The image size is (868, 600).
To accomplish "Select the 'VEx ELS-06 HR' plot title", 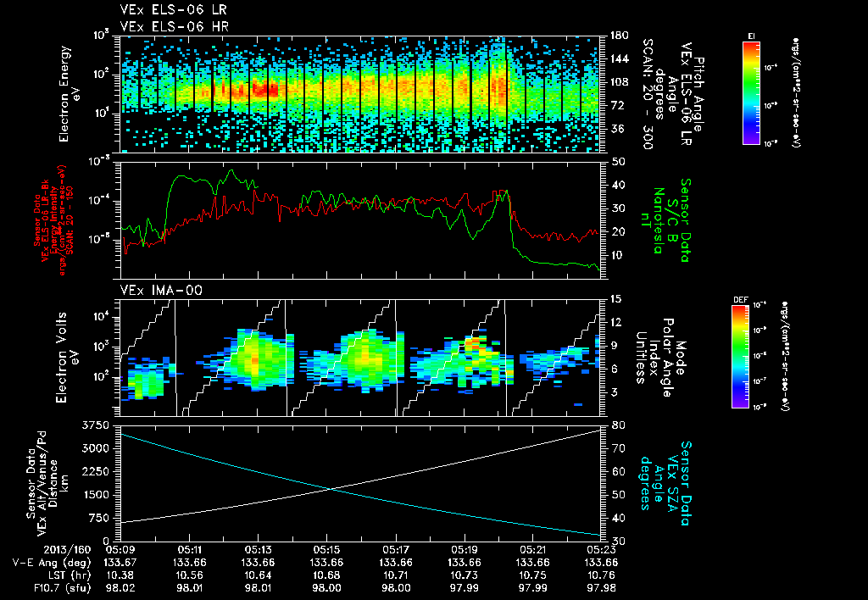I will [174, 26].
